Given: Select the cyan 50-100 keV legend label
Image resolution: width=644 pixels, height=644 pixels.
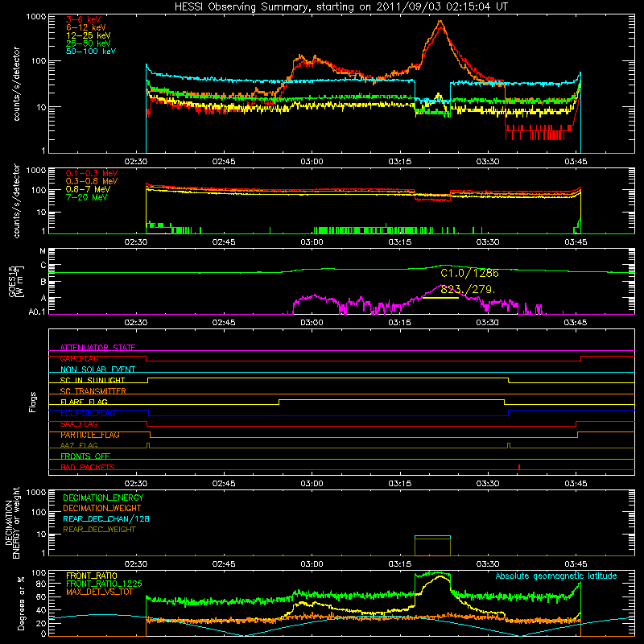Looking at the screenshot, I should tap(91, 52).
